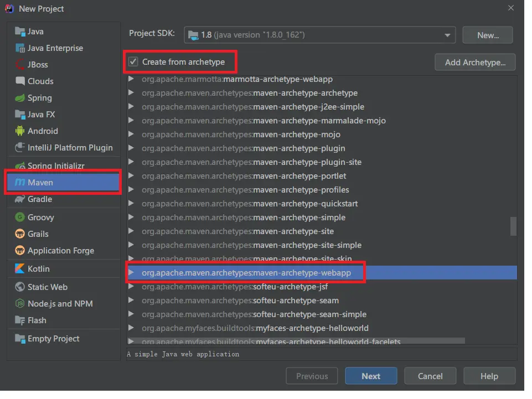Choose Kotlin project type label
Image resolution: width=532 pixels, height=399 pixels.
(39, 270)
